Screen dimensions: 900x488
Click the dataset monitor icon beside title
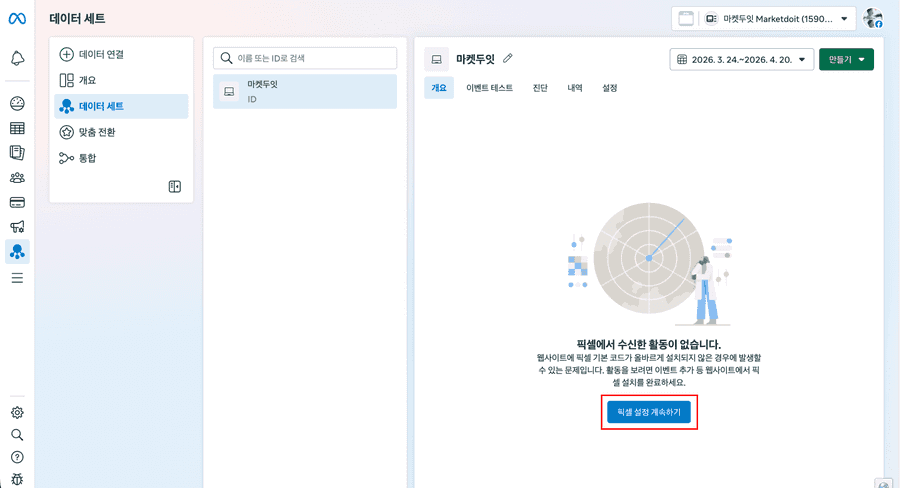coord(436,59)
